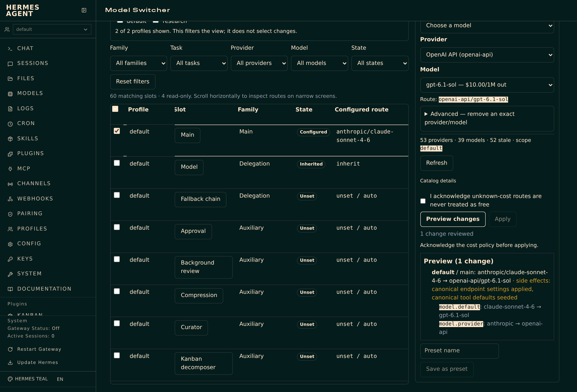Check the Background review slot row
The width and height of the screenshot is (577, 392).
coord(117,259)
